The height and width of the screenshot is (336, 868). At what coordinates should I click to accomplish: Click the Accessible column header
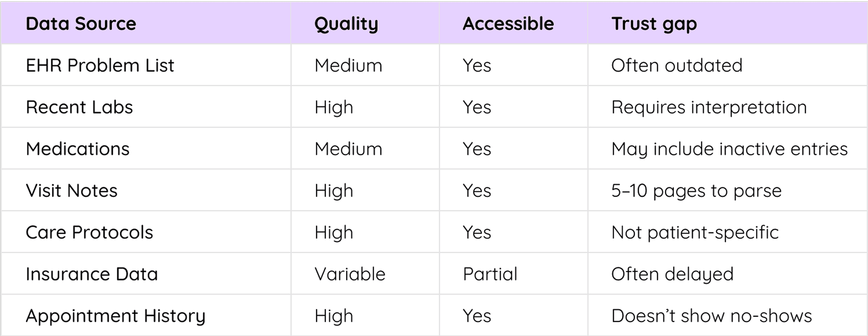pyautogui.click(x=508, y=24)
